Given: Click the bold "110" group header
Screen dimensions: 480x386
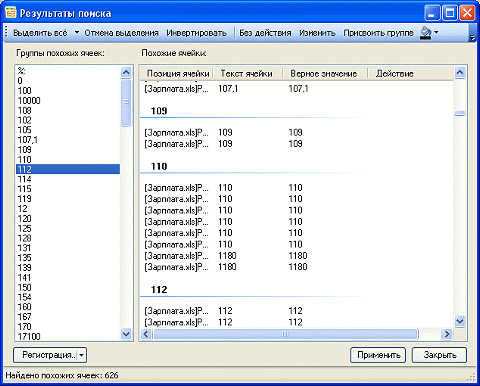Looking at the screenshot, I should tap(159, 166).
